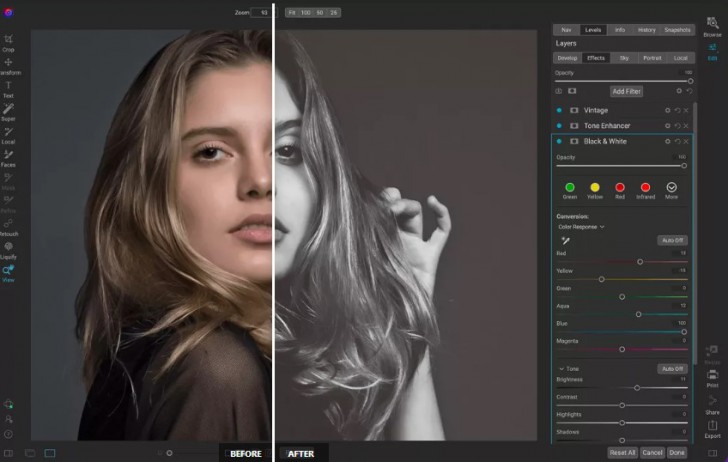This screenshot has width=728, height=462.
Task: Click Auto Off button in Tone
Action: (x=672, y=369)
